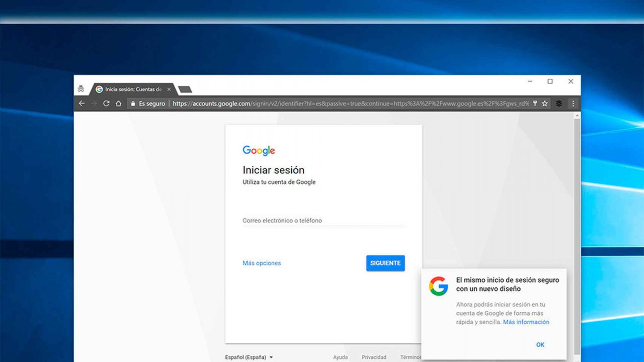Focus Correo electrónico o teléfono field
The image size is (644, 362).
click(324, 220)
